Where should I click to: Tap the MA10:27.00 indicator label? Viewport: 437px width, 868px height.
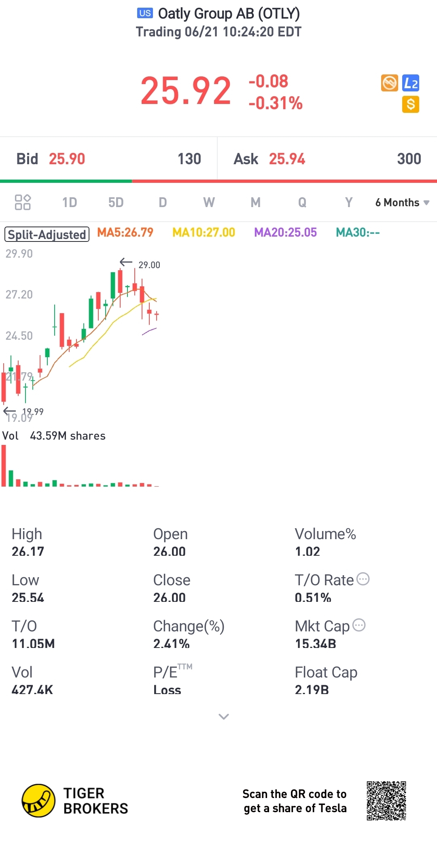[x=204, y=232]
